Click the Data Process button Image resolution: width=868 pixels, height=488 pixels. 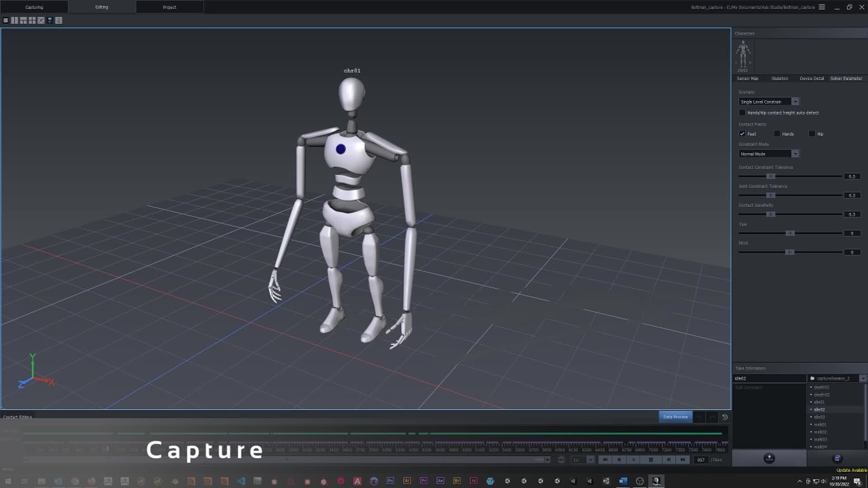(675, 417)
